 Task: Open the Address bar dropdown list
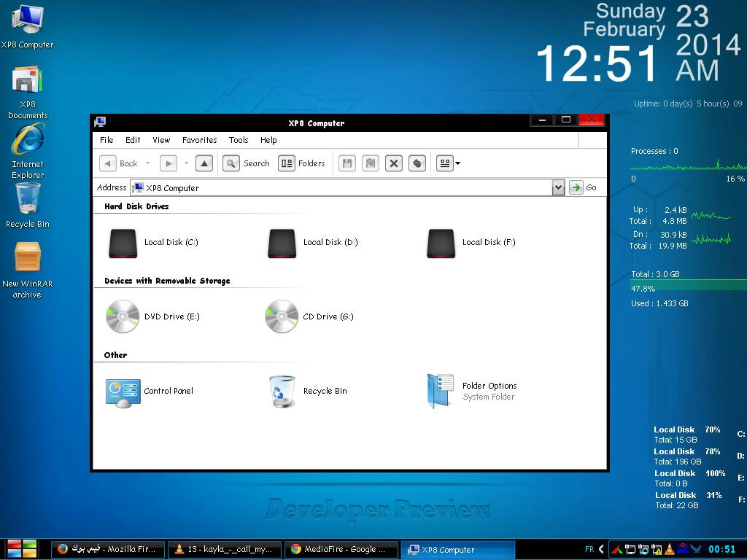[558, 187]
